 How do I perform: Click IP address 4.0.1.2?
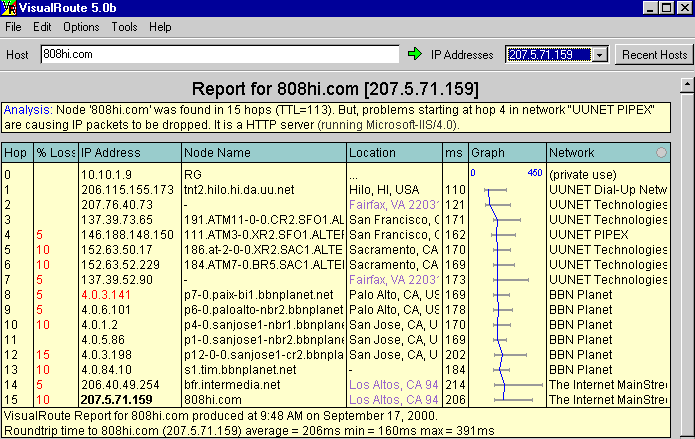click(100, 325)
